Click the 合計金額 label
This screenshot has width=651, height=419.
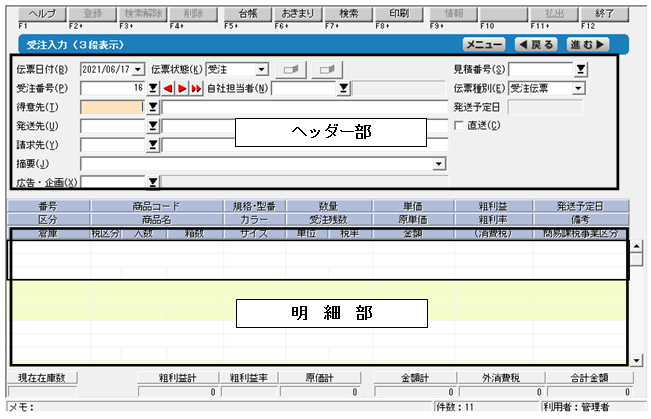(x=589, y=377)
